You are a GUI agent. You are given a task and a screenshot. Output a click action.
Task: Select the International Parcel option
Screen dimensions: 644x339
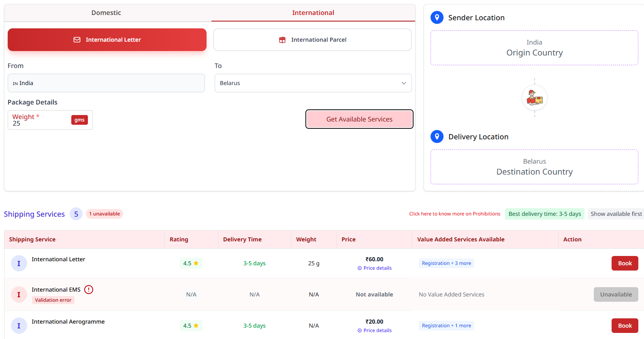click(x=312, y=40)
